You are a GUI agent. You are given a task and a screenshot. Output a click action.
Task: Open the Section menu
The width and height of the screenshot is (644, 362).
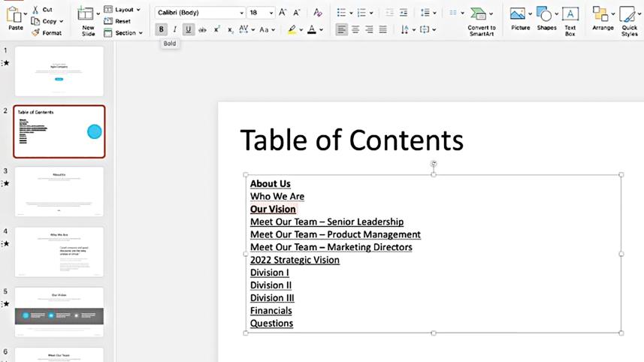pyautogui.click(x=125, y=33)
